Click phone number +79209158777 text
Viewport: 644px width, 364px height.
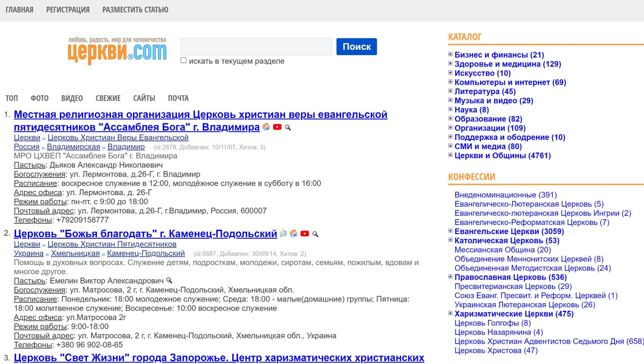tap(83, 220)
